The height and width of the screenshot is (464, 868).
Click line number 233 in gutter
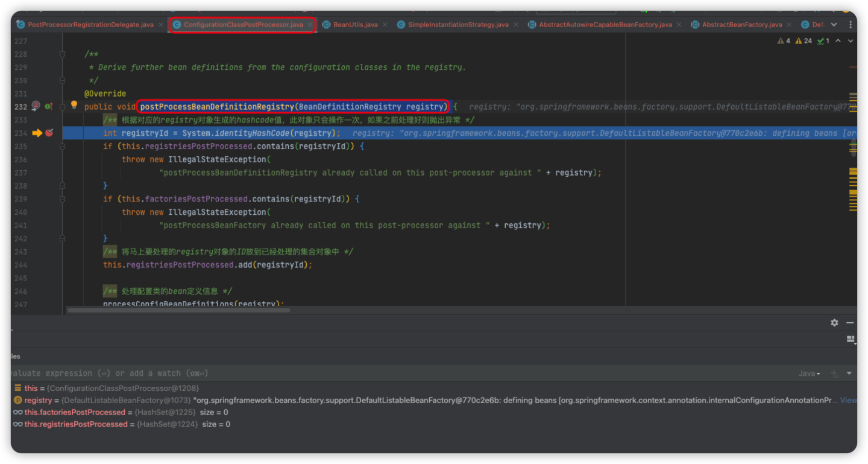(20, 120)
